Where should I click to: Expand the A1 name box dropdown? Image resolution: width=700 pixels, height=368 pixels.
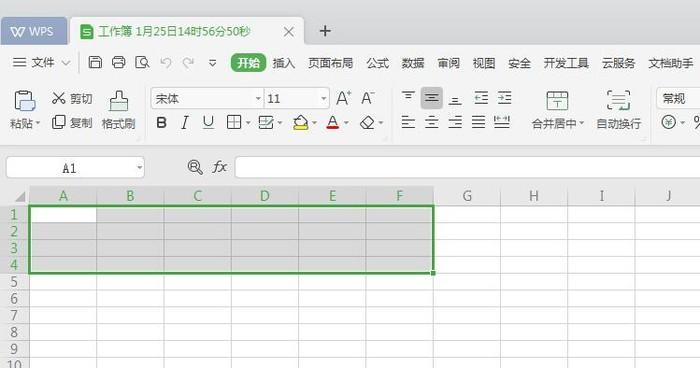click(x=140, y=167)
